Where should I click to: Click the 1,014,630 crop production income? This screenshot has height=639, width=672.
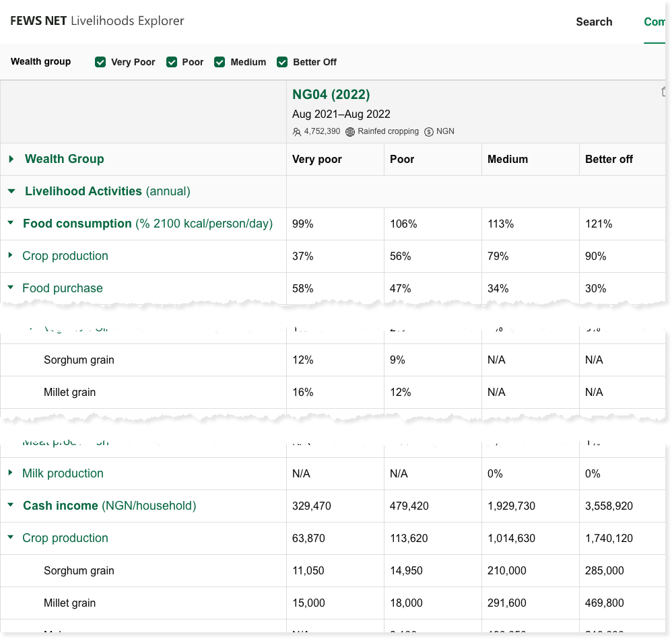pyautogui.click(x=511, y=538)
